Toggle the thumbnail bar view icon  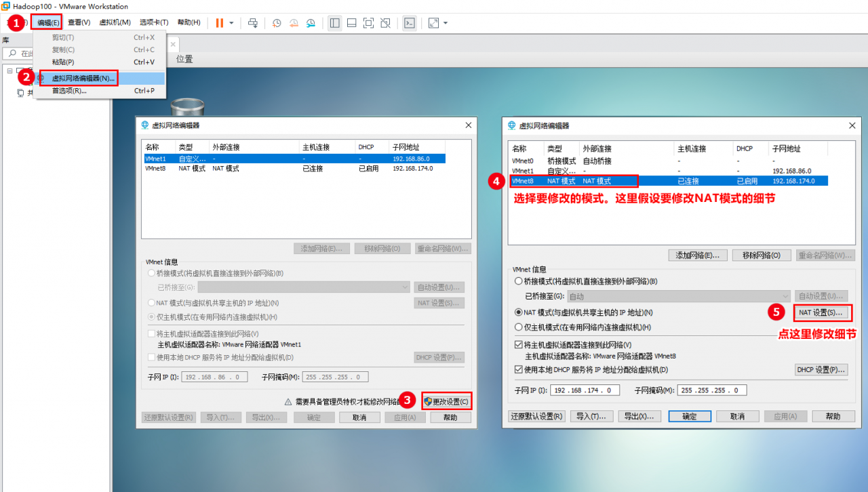click(351, 22)
